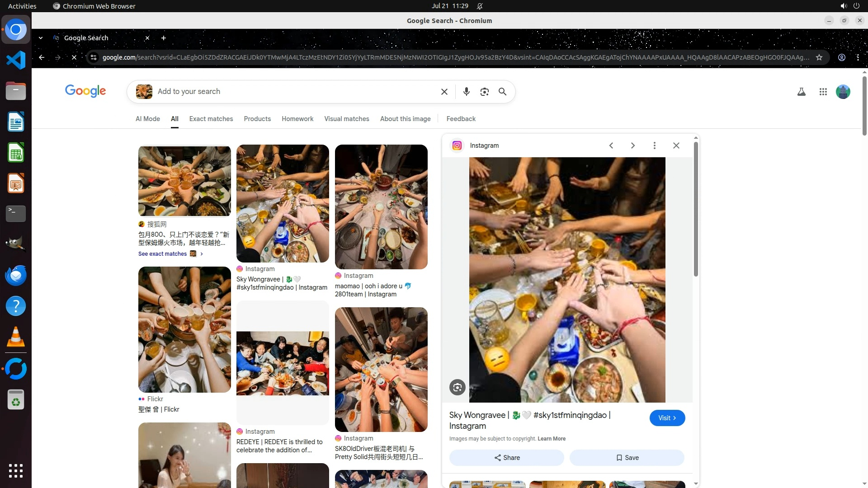Click the voice search microphone icon
The width and height of the screenshot is (868, 488).
click(x=466, y=92)
